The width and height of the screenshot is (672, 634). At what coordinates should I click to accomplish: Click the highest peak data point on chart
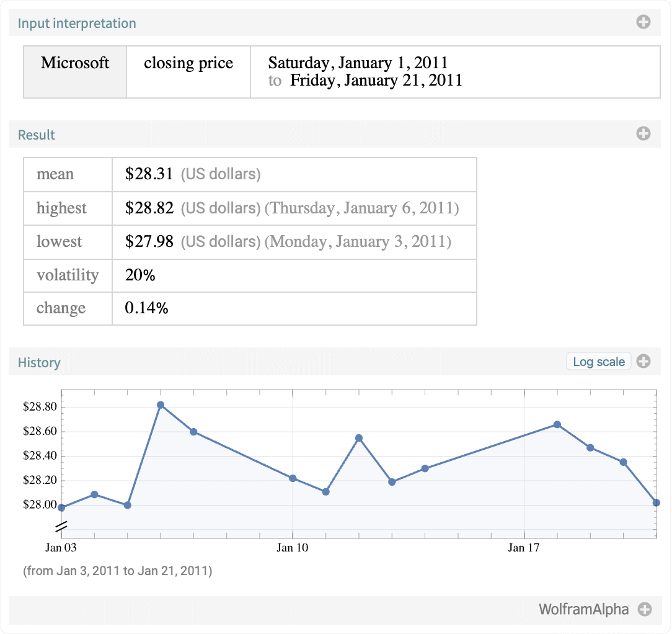click(x=161, y=405)
